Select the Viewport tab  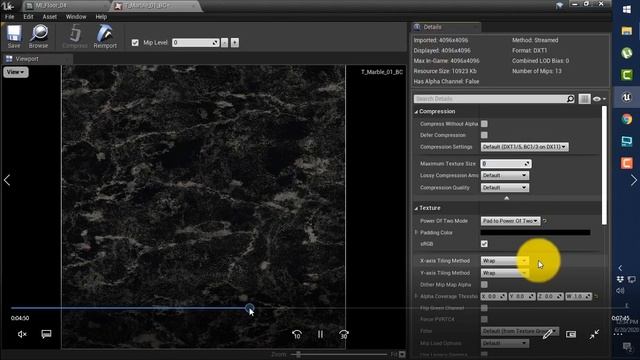37,59
